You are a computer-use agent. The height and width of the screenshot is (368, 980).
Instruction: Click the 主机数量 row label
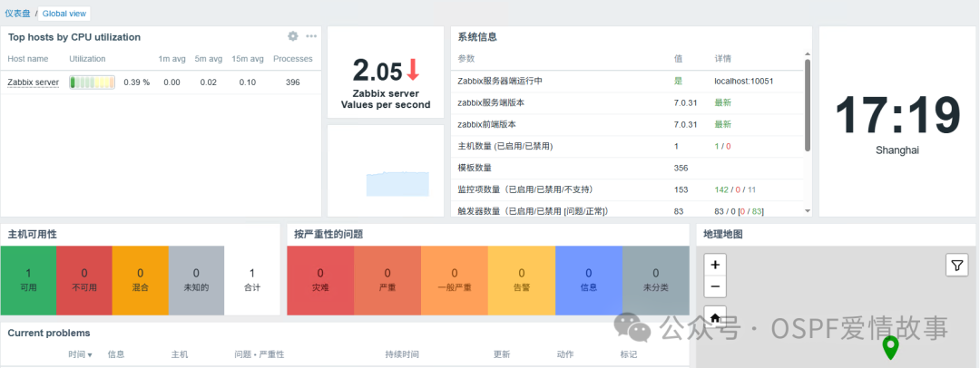(505, 146)
